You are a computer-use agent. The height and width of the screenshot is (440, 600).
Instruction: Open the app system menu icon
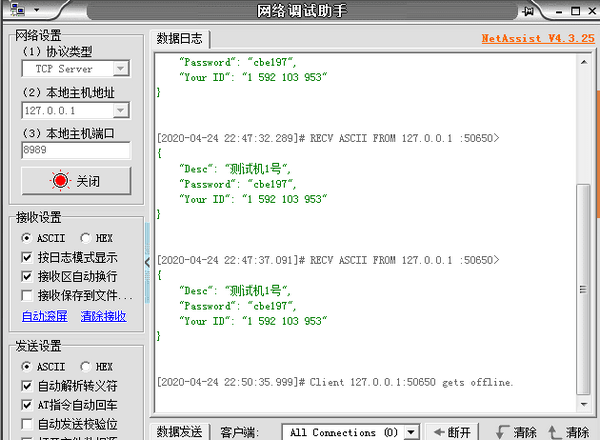pyautogui.click(x=18, y=10)
